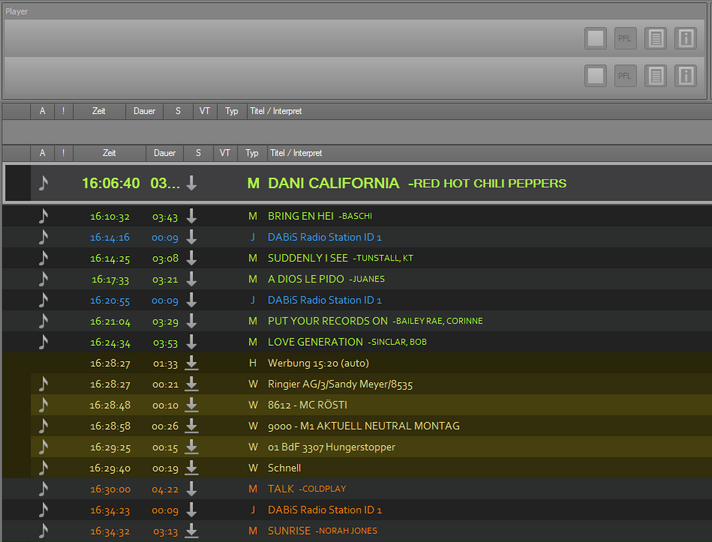Toggle PFL on the second player deck

(x=625, y=76)
